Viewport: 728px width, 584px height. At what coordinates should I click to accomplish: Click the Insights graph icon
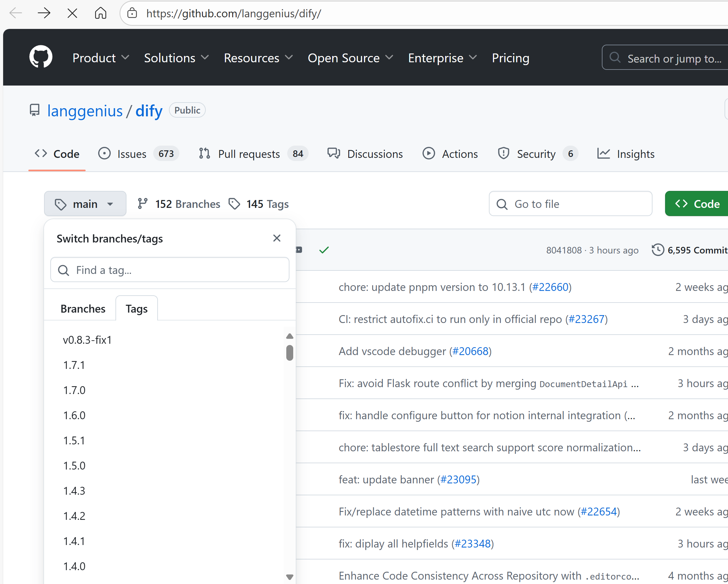[603, 153]
